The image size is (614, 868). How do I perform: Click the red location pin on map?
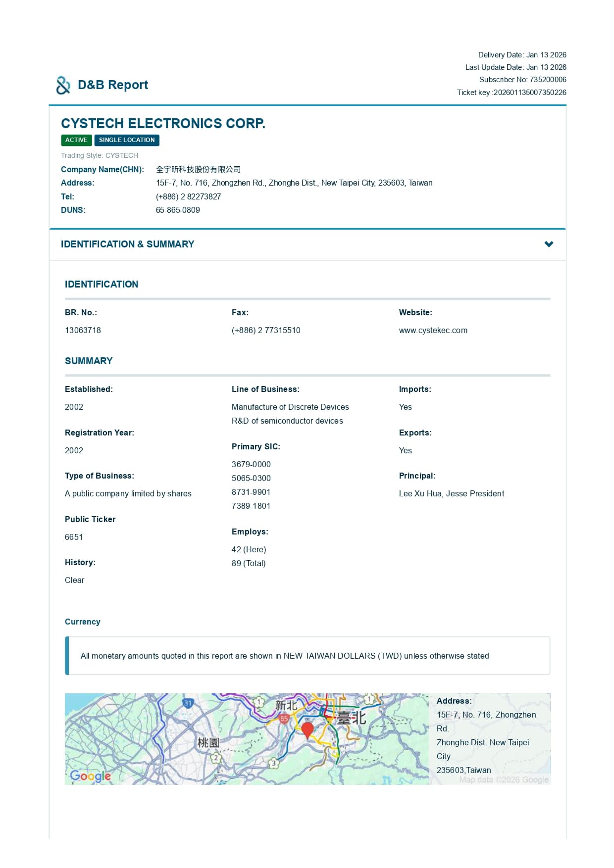307,729
